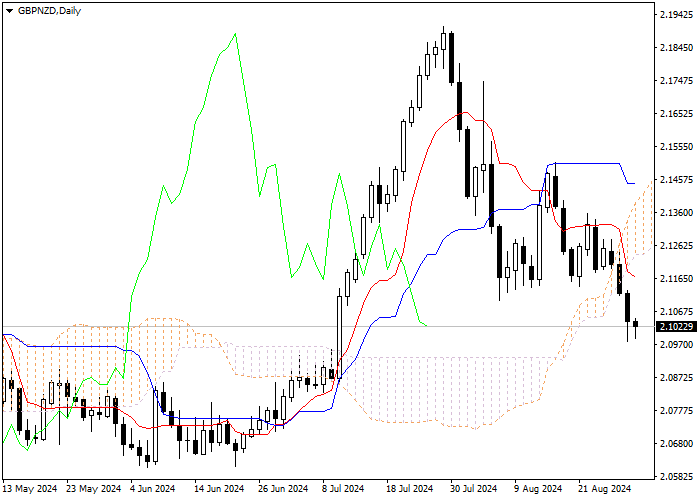
Task: Click the 23 May 2024 date label
Action: (94, 489)
